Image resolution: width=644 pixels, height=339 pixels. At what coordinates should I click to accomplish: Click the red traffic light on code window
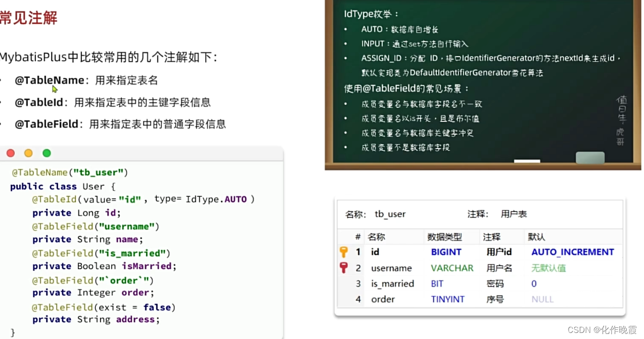[11, 153]
